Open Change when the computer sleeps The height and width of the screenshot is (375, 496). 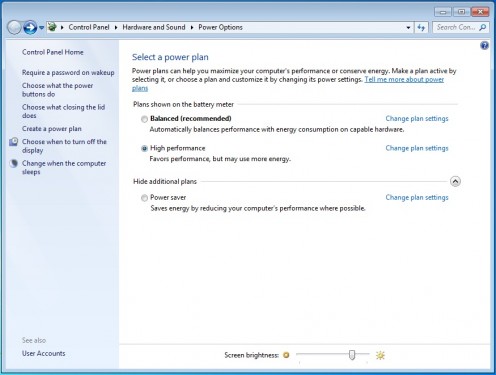(x=64, y=168)
